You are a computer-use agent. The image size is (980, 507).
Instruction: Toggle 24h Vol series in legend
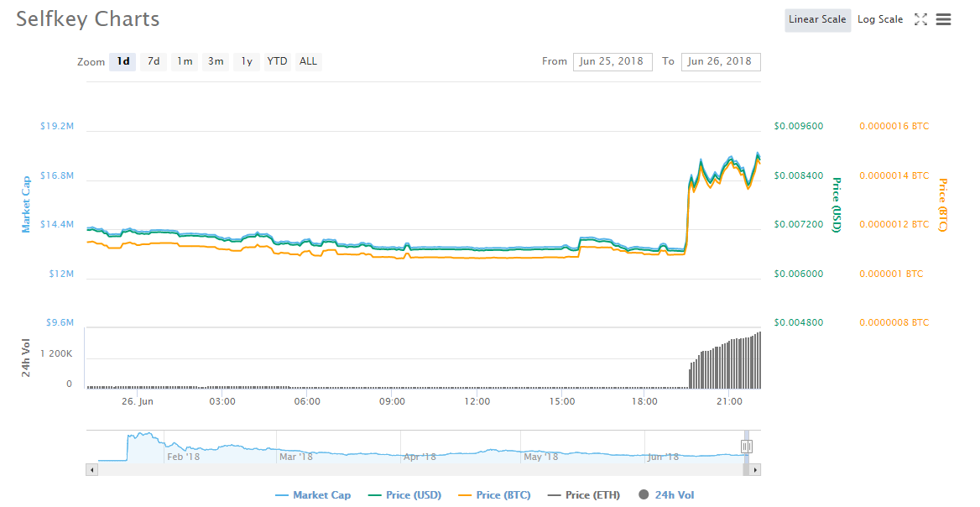pos(666,495)
